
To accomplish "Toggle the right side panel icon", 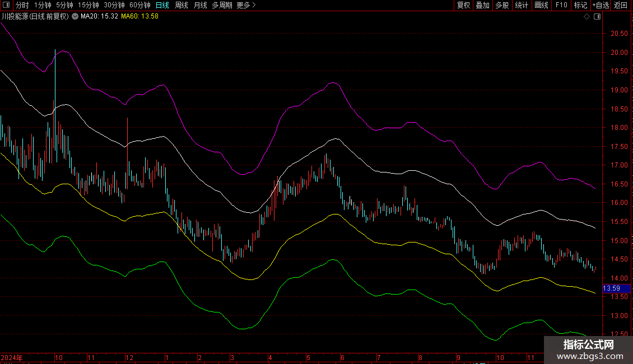I will pos(597,17).
